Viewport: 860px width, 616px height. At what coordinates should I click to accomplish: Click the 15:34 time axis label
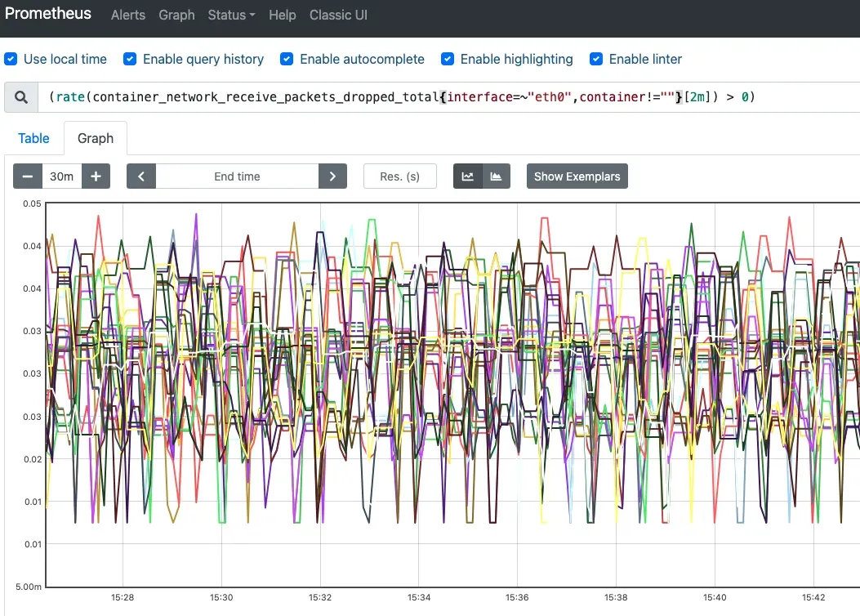click(x=419, y=597)
